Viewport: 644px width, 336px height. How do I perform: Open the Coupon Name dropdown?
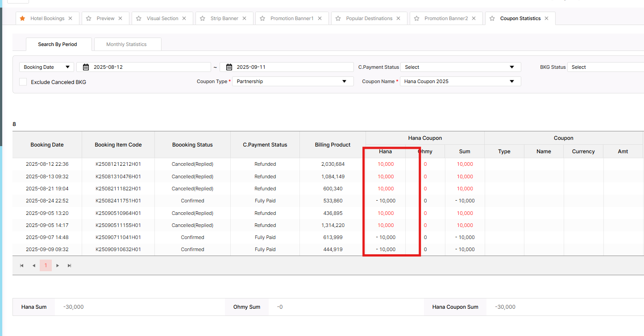click(x=460, y=81)
